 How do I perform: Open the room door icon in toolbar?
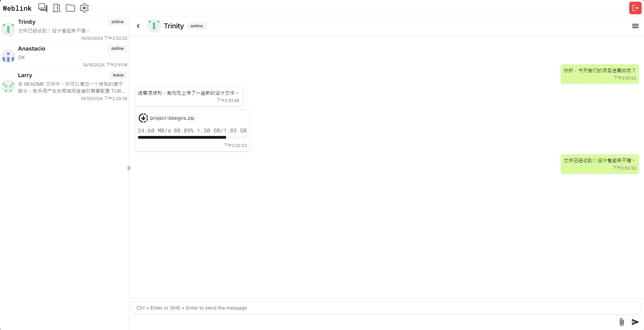(x=57, y=8)
